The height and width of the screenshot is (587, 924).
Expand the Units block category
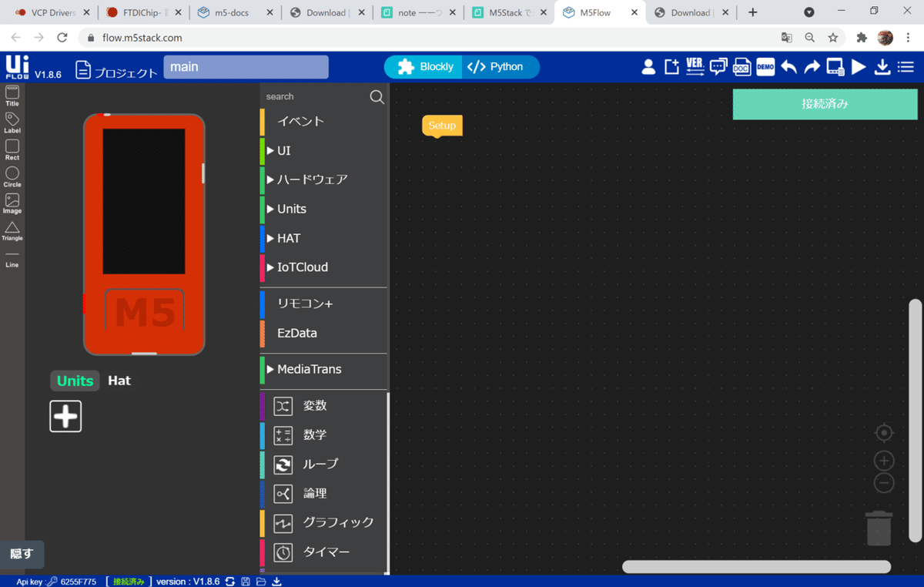323,209
